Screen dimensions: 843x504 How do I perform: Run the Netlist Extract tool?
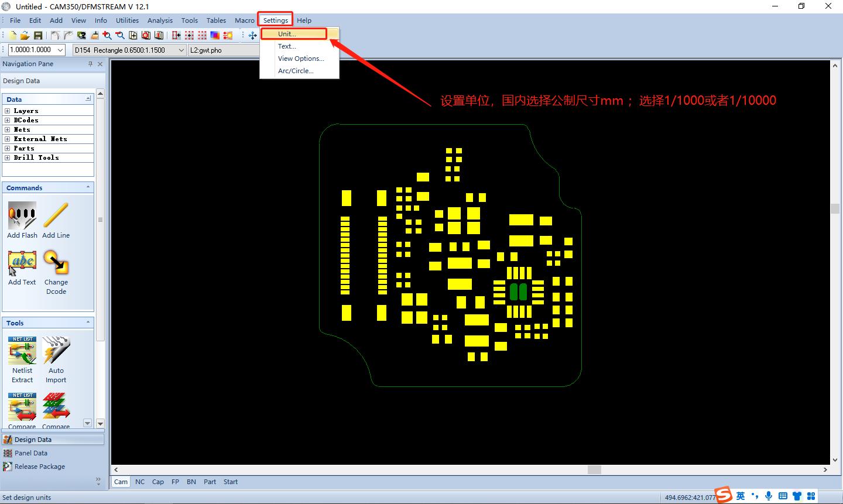click(x=22, y=351)
